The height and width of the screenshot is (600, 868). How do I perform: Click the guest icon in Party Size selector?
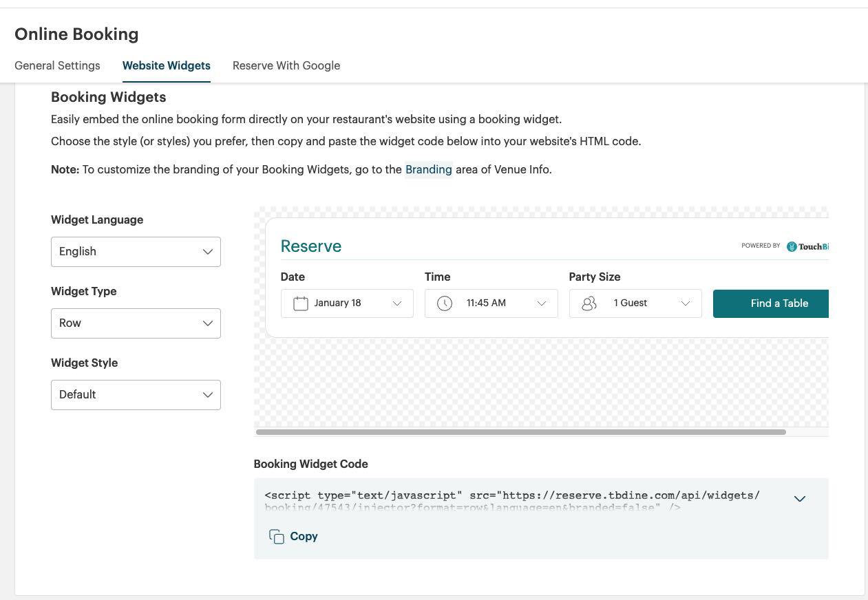[589, 303]
